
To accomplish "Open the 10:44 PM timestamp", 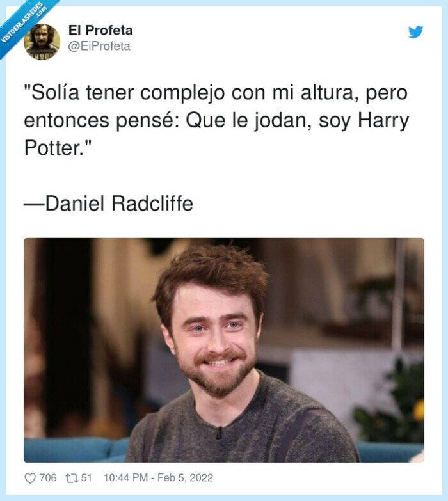I will point(125,478).
